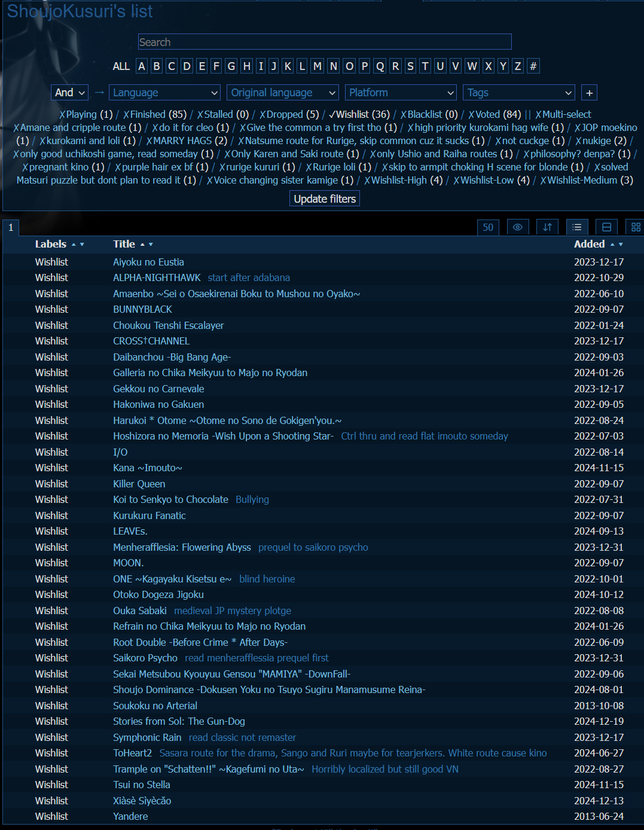Open Soukoku no Arterial entry
The height and width of the screenshot is (830, 644).
click(x=155, y=706)
